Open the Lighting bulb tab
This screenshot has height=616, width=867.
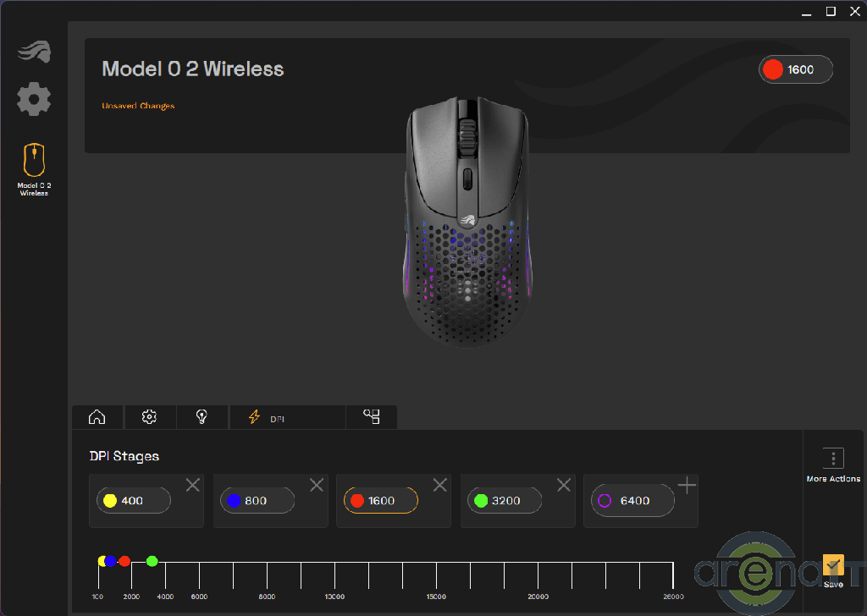(x=202, y=417)
